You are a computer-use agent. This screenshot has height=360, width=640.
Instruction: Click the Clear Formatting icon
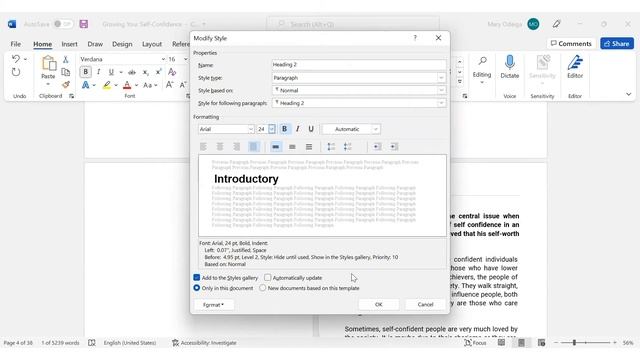[x=172, y=72]
